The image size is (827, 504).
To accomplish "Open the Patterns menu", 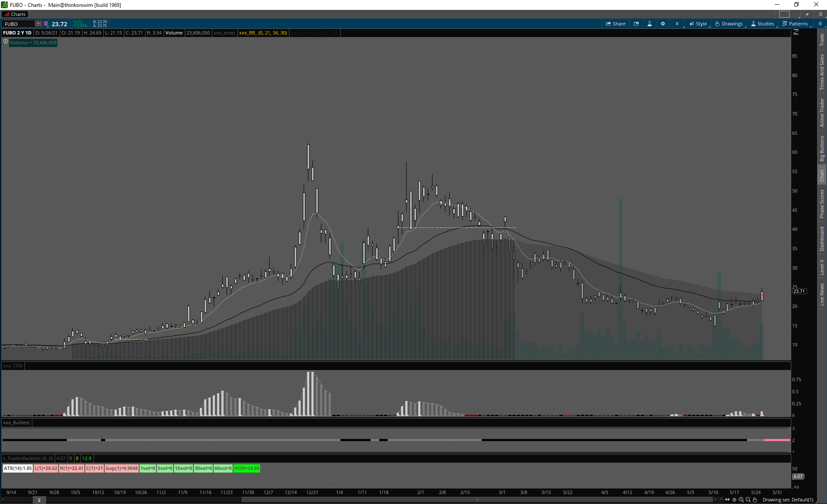I will (795, 24).
